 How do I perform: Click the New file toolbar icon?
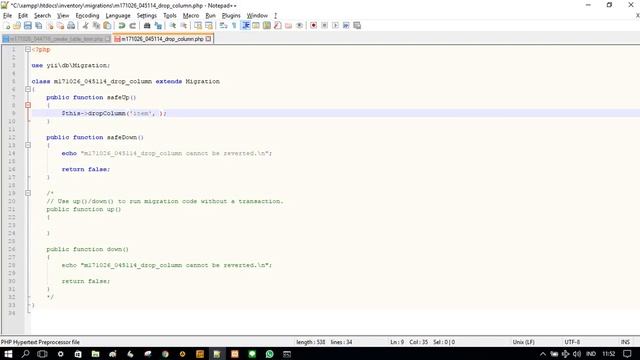click(x=7, y=26)
